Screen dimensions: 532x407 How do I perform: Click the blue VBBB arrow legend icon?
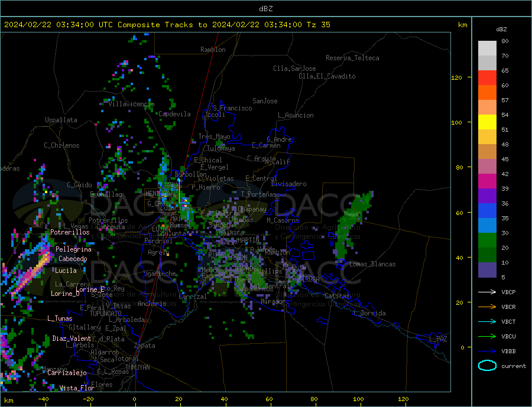[x=487, y=351]
